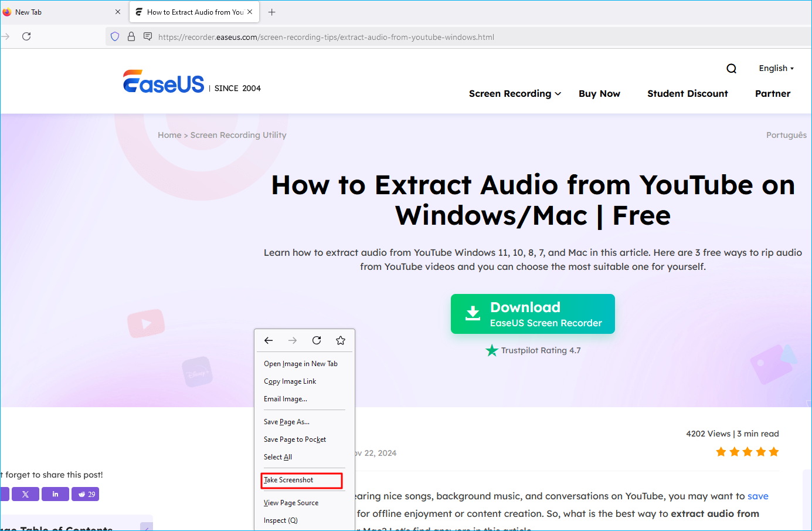Switch to the New Tab tab

[x=64, y=12]
